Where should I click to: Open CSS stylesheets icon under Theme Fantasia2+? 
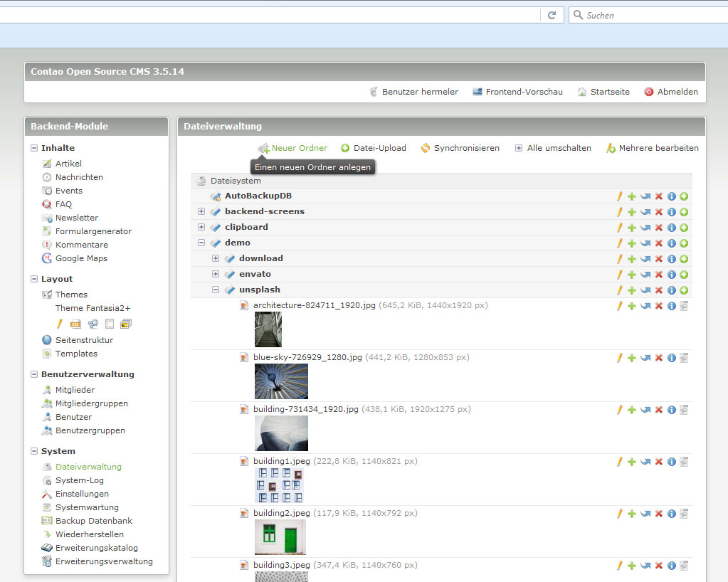(75, 324)
